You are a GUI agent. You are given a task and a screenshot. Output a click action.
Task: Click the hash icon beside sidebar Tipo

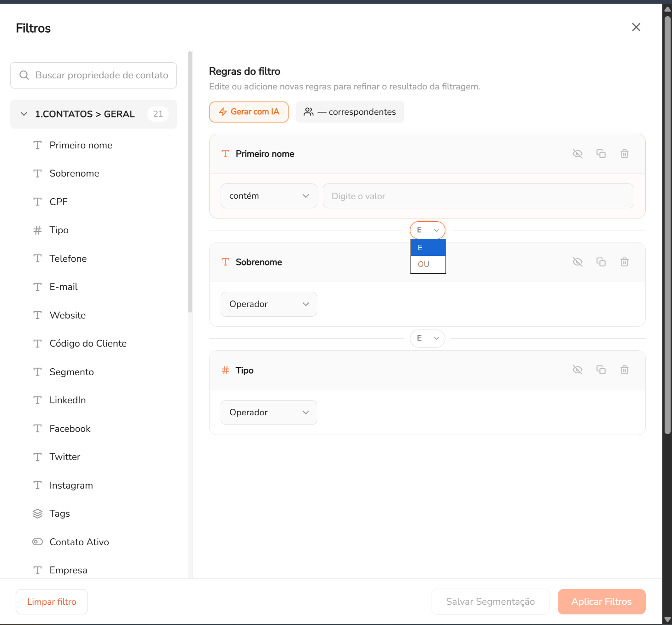[x=37, y=230]
